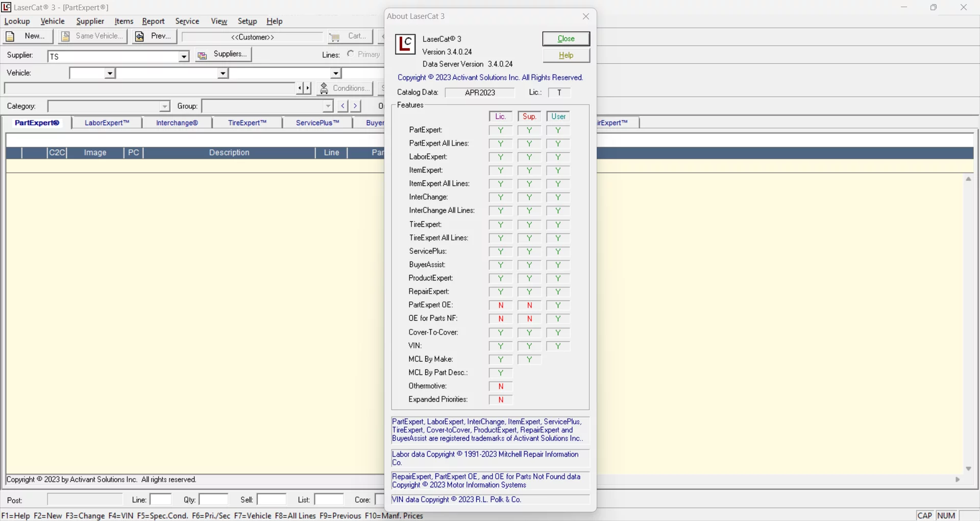The image size is (980, 521).
Task: Select the Primary lines radio button
Action: click(x=351, y=54)
